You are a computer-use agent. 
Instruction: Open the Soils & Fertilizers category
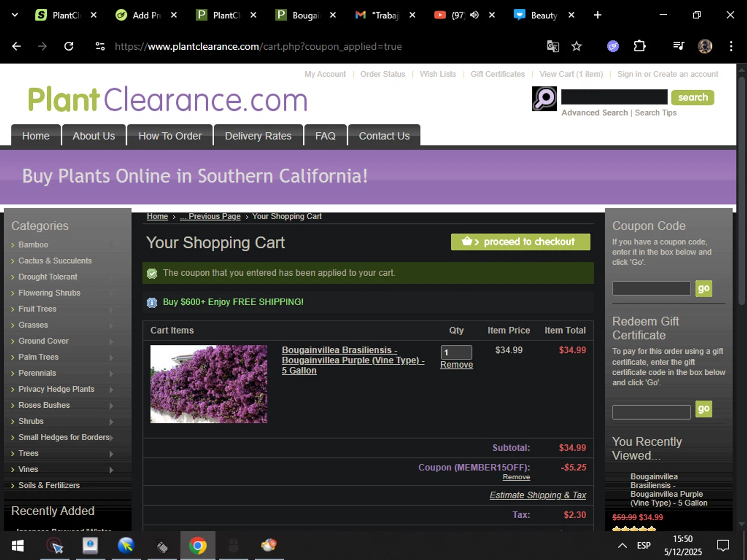tap(49, 485)
